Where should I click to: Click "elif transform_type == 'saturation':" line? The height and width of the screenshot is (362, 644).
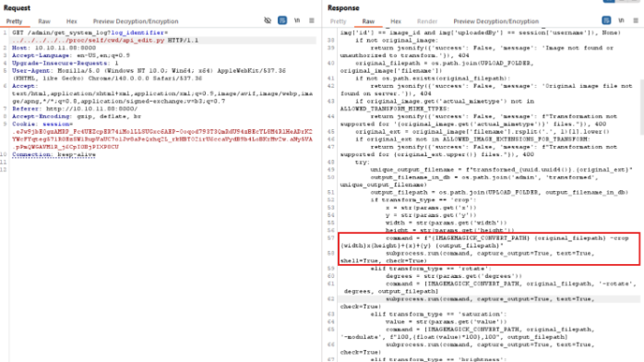[x=438, y=314]
